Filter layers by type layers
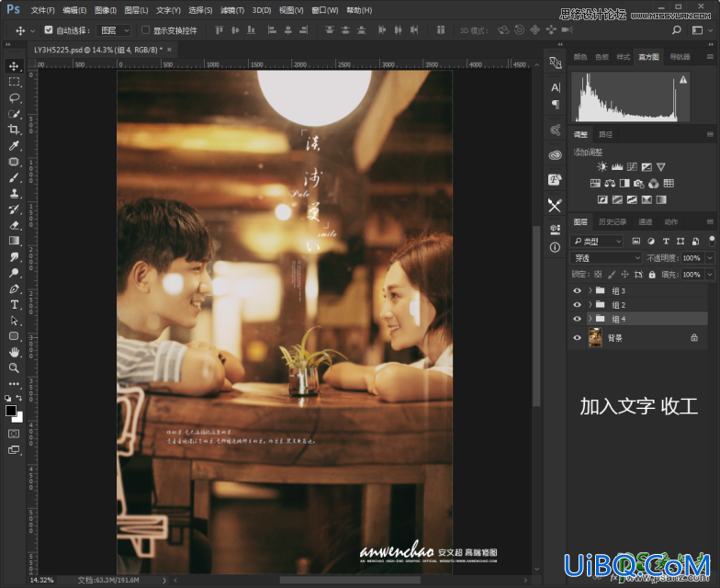720x588 pixels. point(666,241)
